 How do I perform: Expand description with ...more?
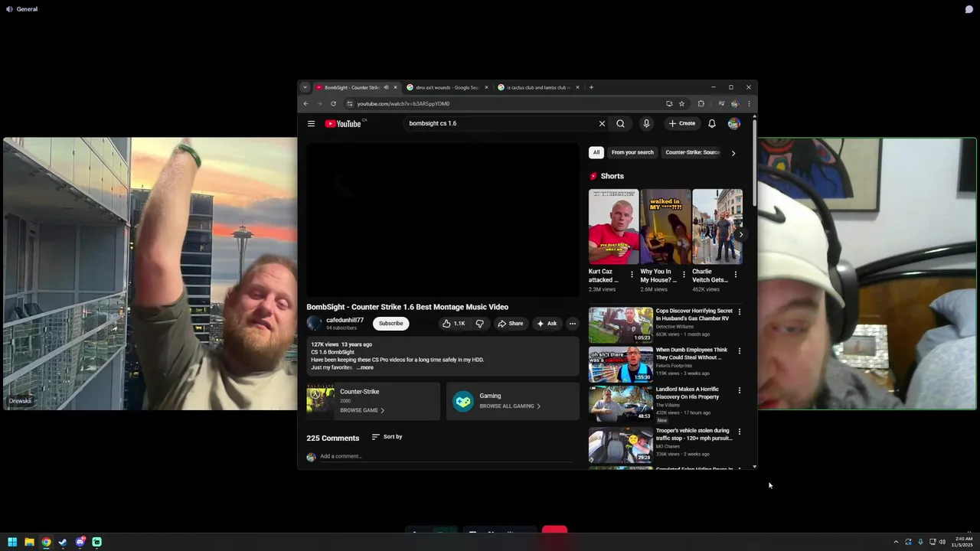[x=365, y=367]
